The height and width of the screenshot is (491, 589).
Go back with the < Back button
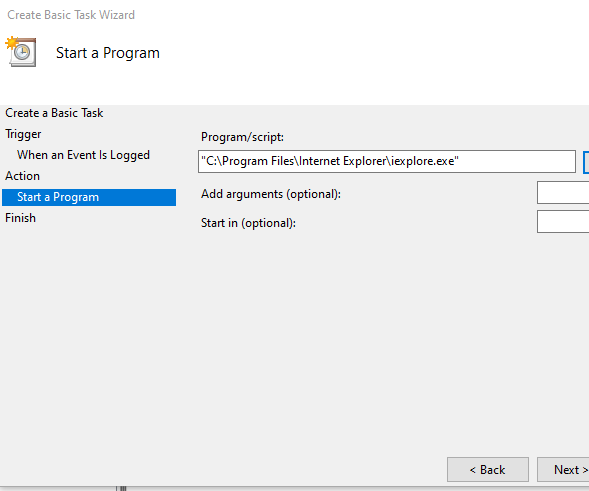click(x=488, y=470)
